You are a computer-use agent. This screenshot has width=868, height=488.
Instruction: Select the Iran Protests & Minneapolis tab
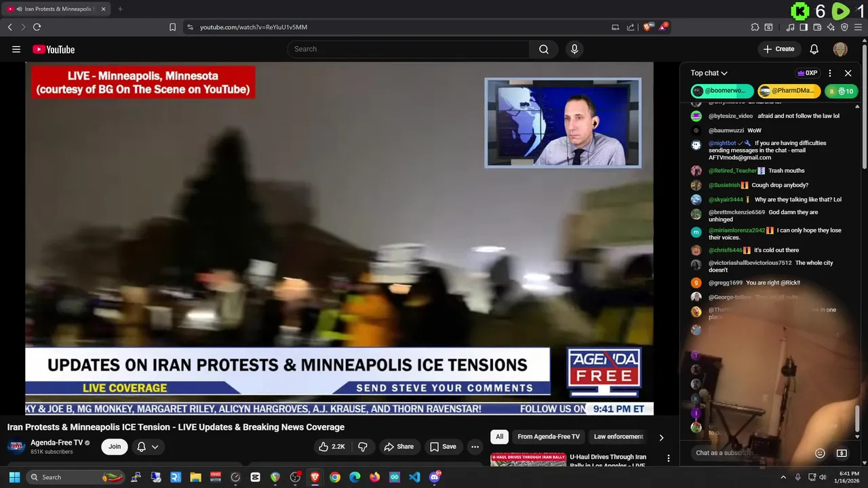pyautogui.click(x=56, y=9)
